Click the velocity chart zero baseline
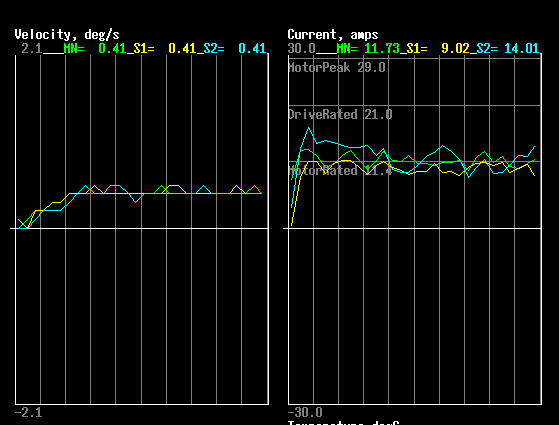 tap(139, 228)
